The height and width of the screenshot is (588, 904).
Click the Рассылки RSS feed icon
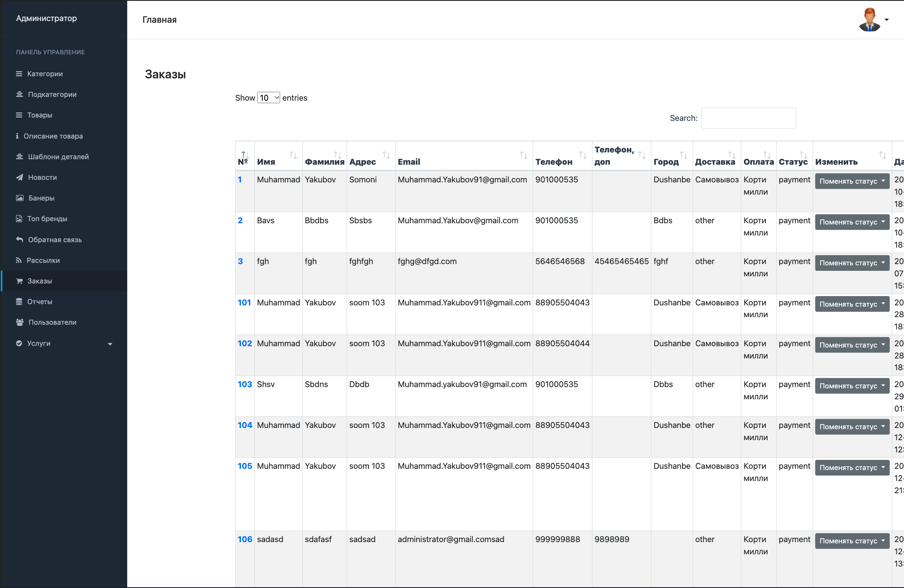[19, 260]
